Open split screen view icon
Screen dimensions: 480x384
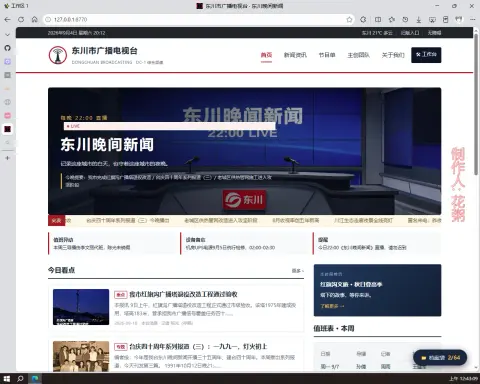(378, 20)
